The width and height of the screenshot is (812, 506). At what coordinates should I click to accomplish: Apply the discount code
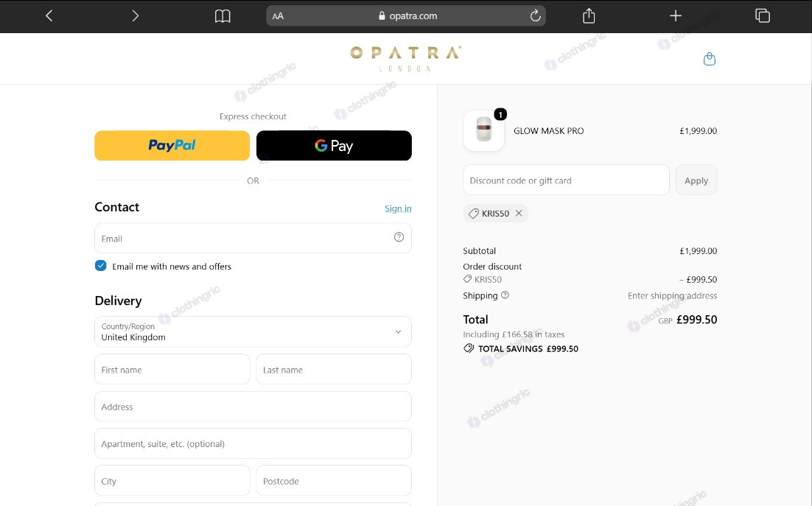[696, 180]
